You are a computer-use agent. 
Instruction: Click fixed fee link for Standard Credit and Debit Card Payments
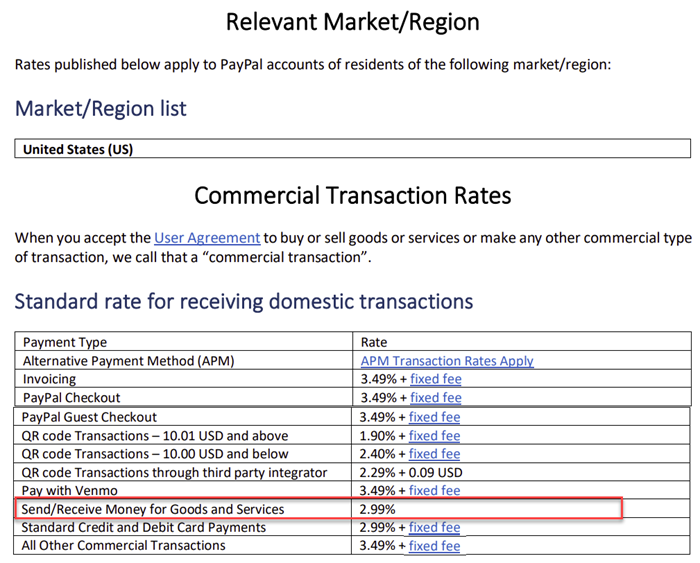coord(434,527)
